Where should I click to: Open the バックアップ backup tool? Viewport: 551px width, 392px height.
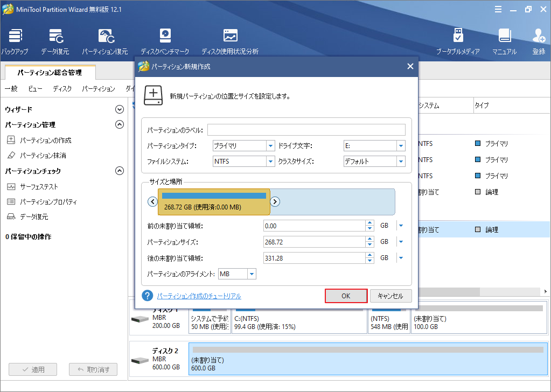tap(15, 41)
